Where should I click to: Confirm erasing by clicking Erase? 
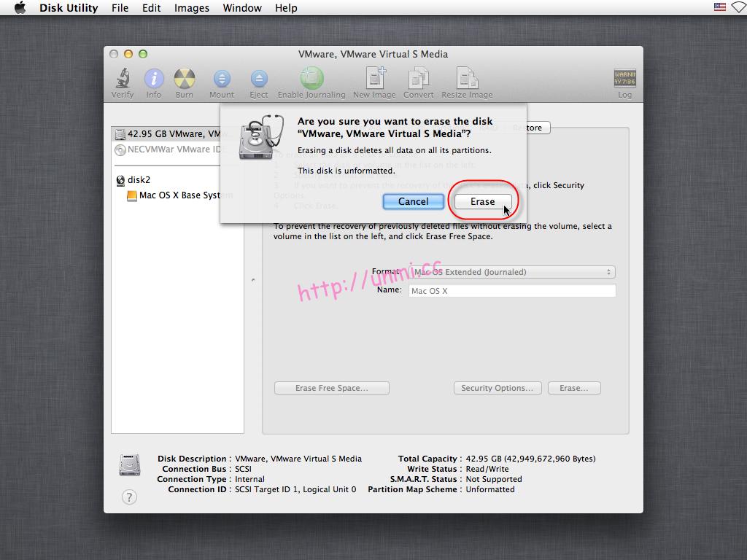[481, 201]
